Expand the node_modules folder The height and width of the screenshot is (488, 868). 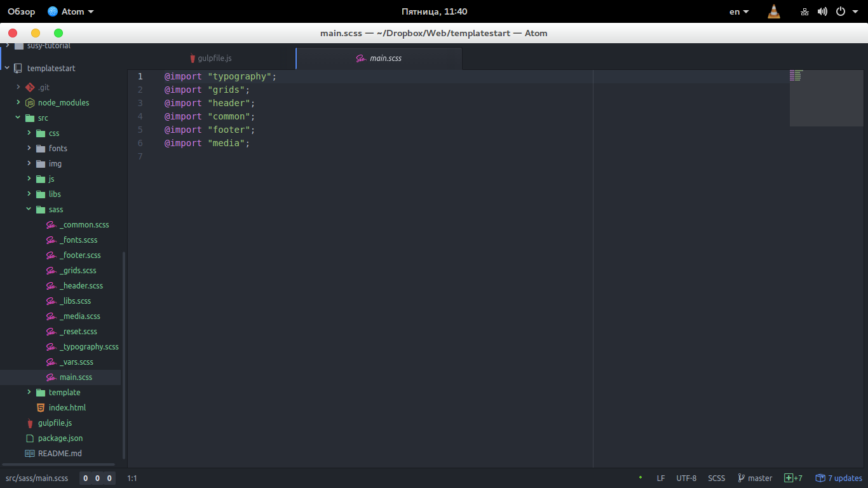pyautogui.click(x=18, y=102)
